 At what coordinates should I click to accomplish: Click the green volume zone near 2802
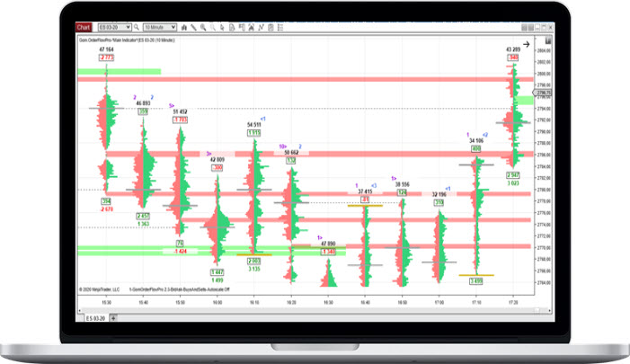tap(119, 71)
